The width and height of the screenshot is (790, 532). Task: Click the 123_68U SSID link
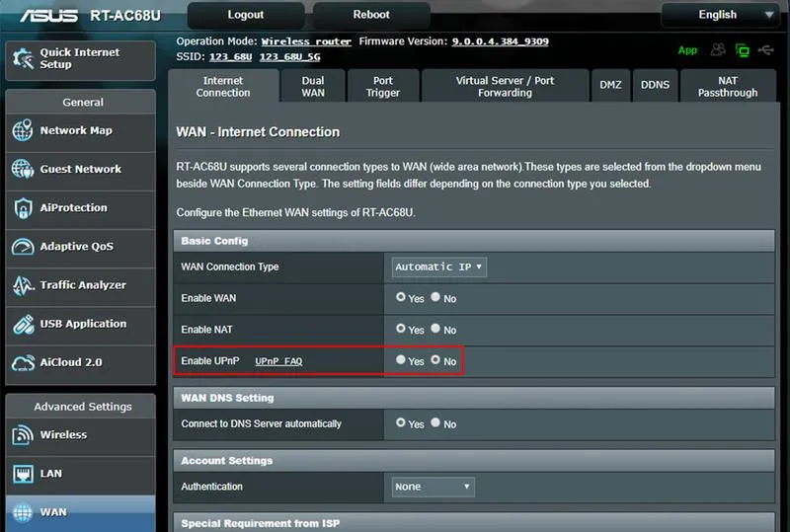pyautogui.click(x=230, y=57)
